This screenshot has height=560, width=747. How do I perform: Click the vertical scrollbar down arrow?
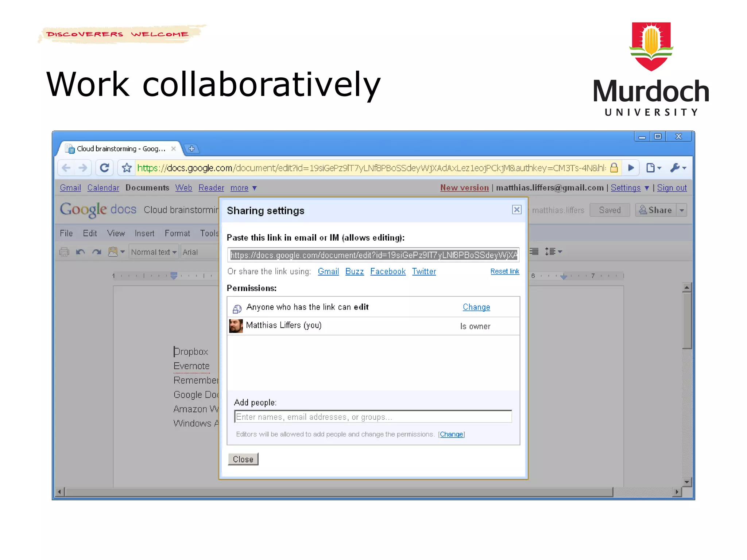687,482
